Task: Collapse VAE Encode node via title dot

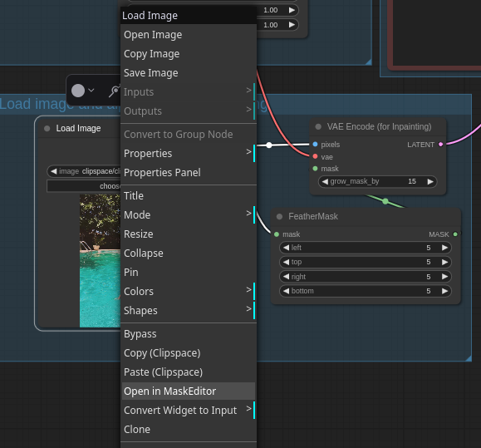Action: 318,126
